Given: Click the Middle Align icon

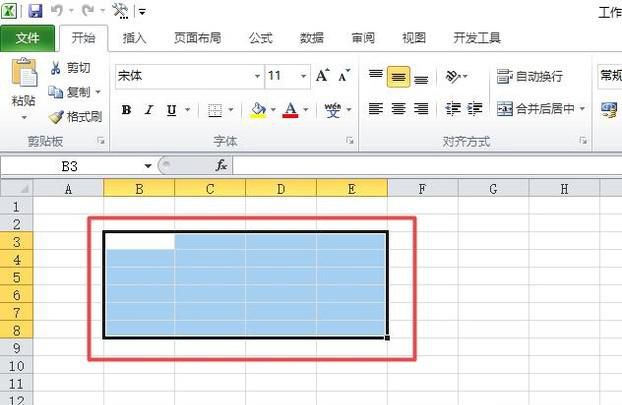Looking at the screenshot, I should point(398,77).
